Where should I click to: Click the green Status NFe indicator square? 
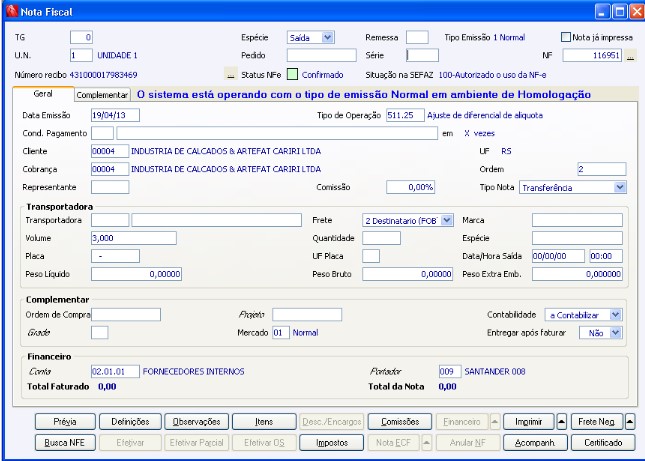(292, 74)
